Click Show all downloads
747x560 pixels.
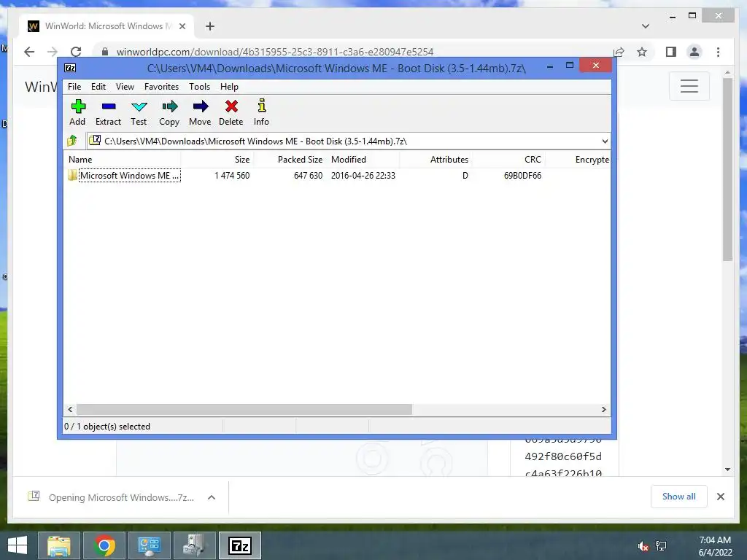[678, 497]
